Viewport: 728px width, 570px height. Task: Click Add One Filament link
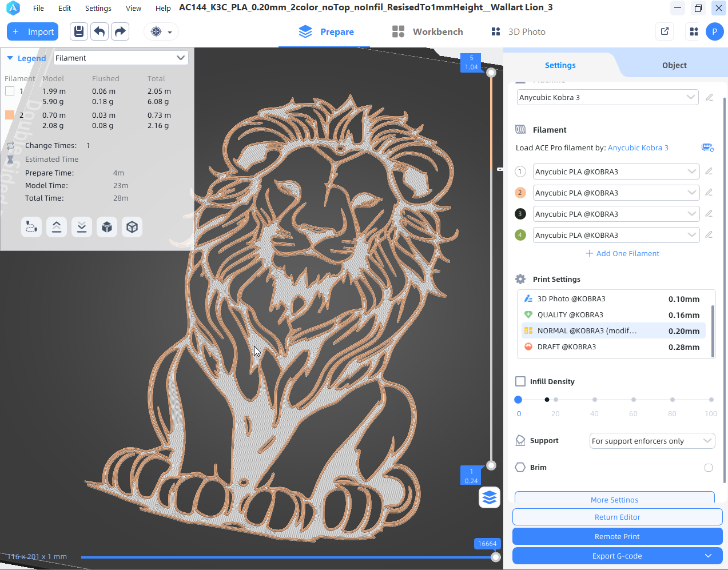tap(622, 253)
